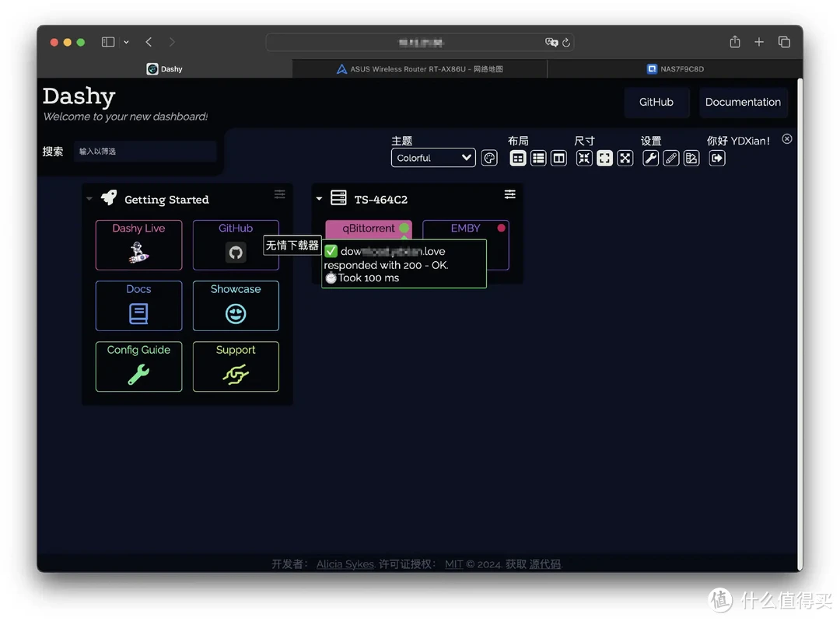Open the Documentation header button

click(743, 103)
